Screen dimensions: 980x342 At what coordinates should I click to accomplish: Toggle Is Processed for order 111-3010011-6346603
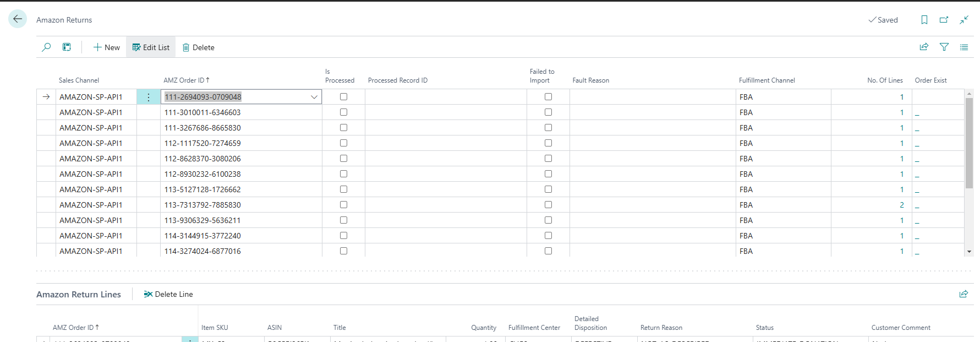pyautogui.click(x=344, y=112)
